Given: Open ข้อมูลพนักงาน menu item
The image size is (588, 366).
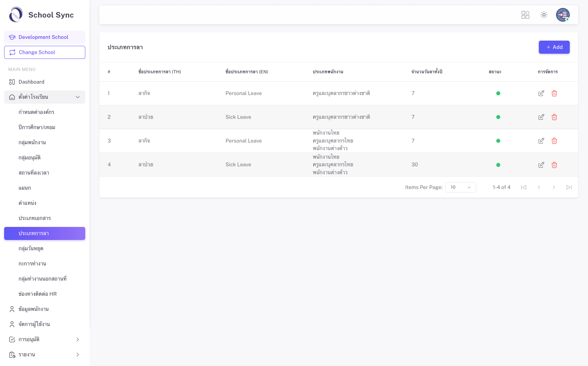Looking at the screenshot, I should coord(45,309).
